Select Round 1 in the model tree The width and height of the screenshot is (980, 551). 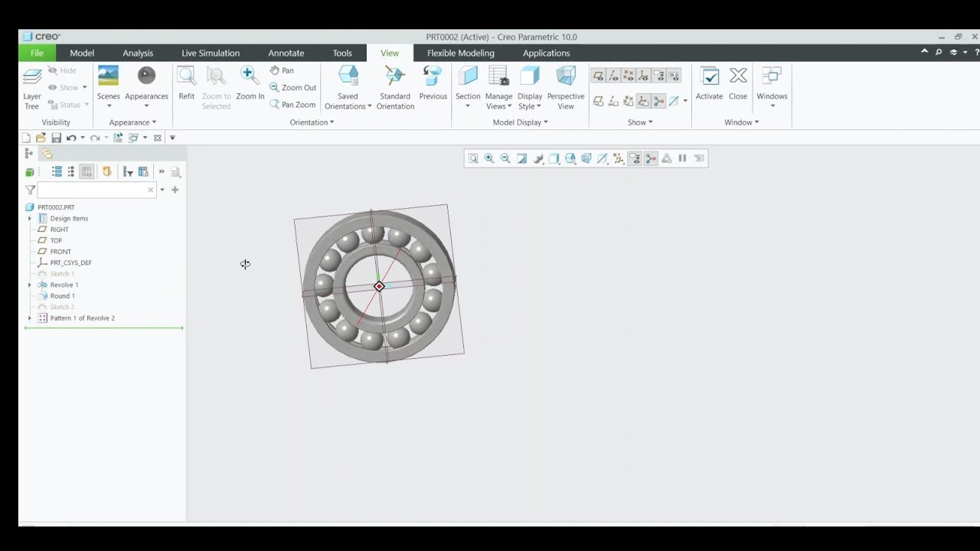point(63,296)
